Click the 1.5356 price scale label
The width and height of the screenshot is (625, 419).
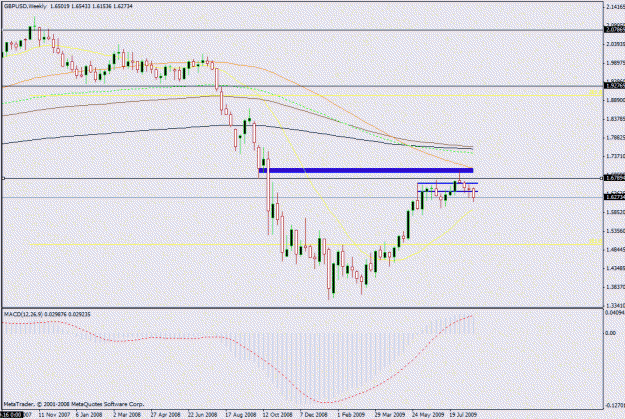(615, 231)
